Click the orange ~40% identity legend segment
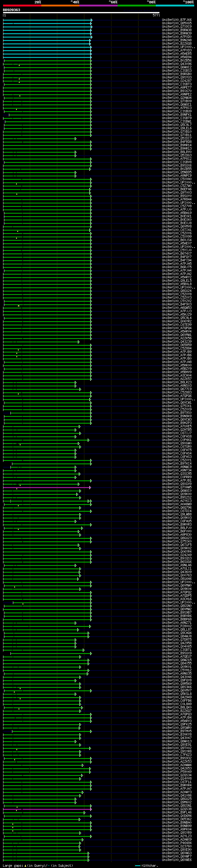 coord(60,6)
